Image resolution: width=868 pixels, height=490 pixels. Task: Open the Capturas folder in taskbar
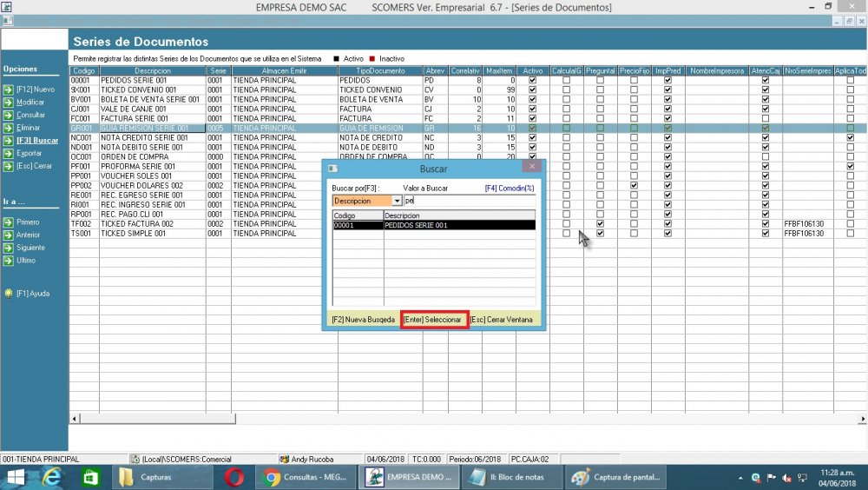coord(162,477)
